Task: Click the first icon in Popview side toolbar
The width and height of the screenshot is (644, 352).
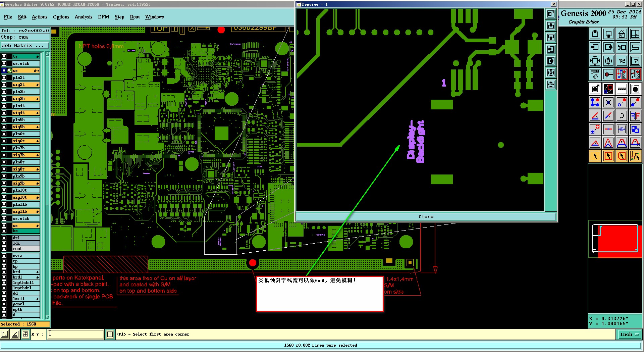Action: pos(551,14)
